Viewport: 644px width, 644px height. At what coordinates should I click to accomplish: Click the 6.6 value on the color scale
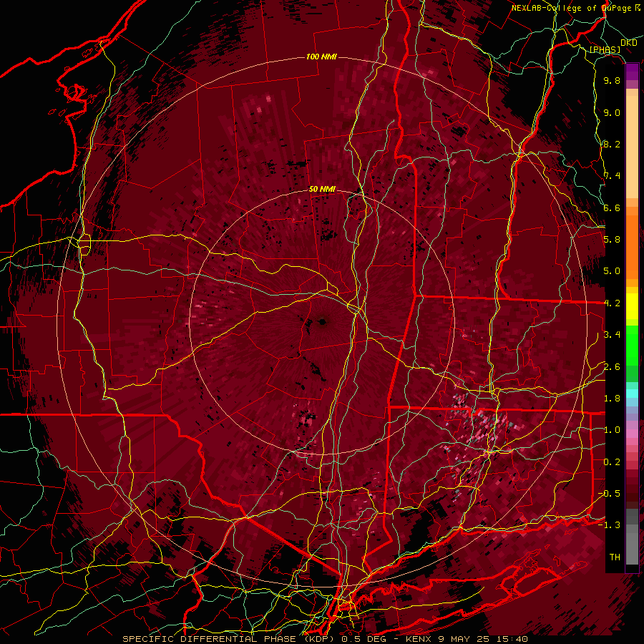coord(612,208)
